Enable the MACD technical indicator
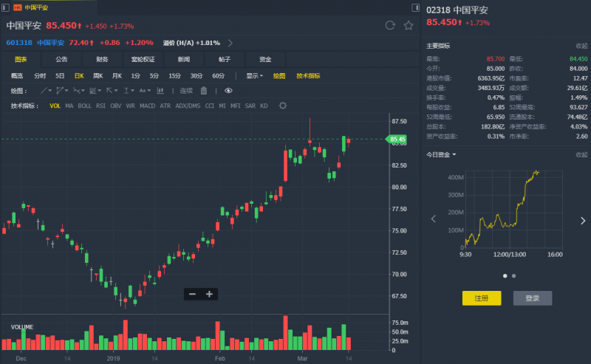 (147, 106)
